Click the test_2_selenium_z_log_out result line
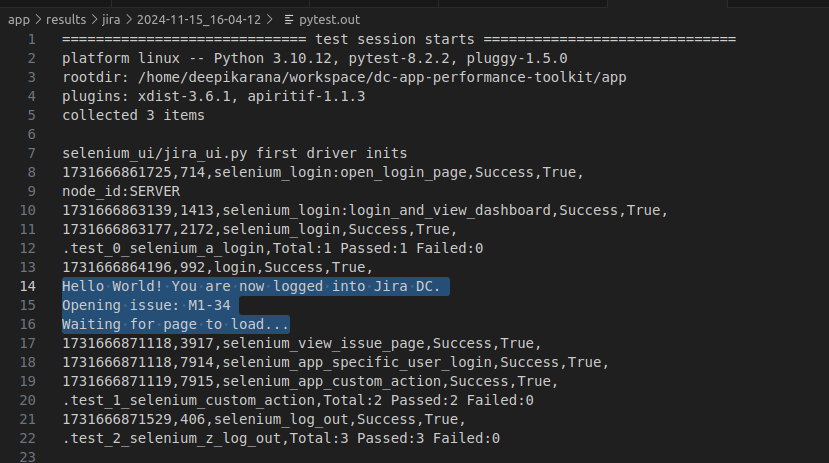 pyautogui.click(x=280, y=438)
